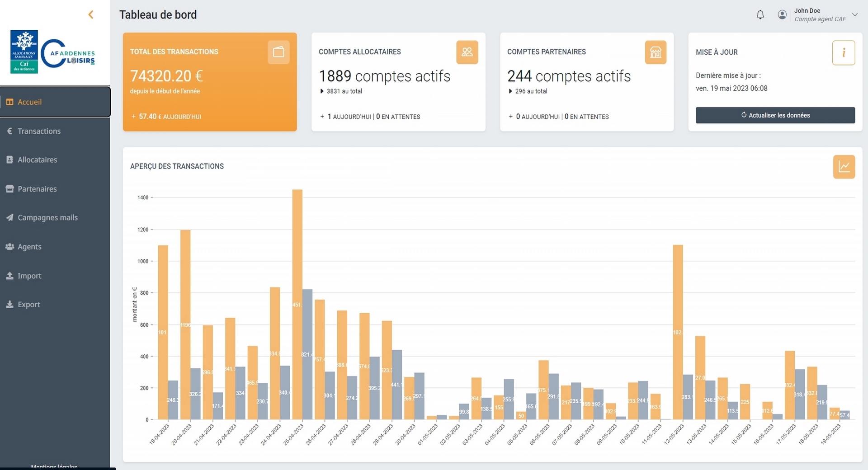Click the Export download icon
This screenshot has width=868, height=470.
(9, 304)
